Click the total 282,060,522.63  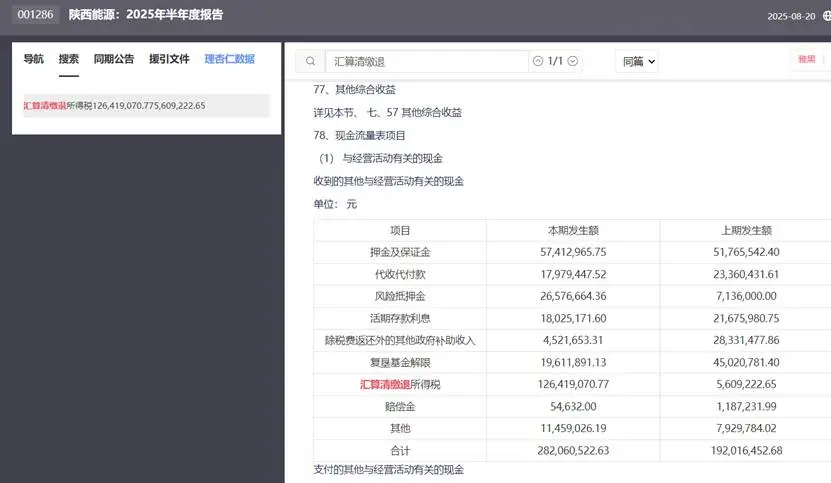(573, 451)
